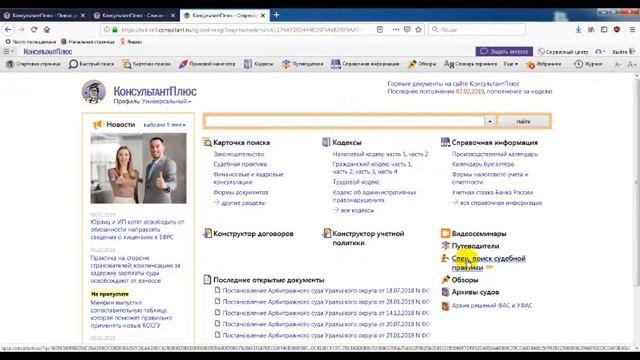Viewport: 640px width, 360px height.
Task: Open Архив решений ФАС и УФАС
Action: point(492,305)
